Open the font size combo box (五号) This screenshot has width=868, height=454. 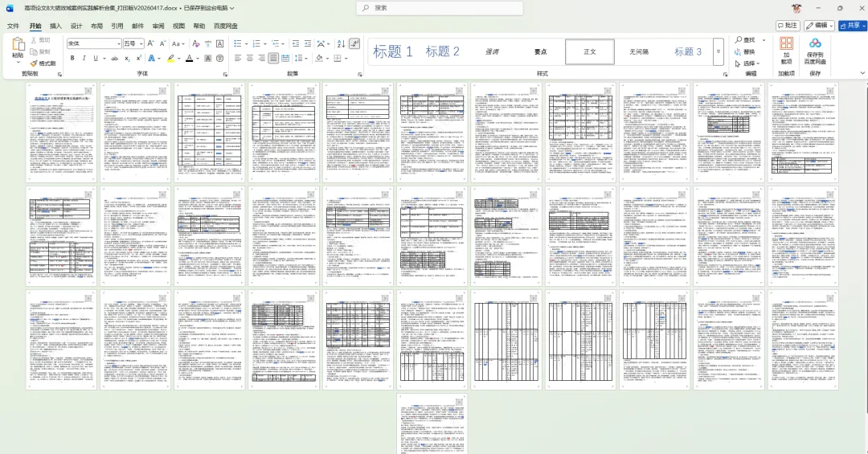click(x=133, y=43)
